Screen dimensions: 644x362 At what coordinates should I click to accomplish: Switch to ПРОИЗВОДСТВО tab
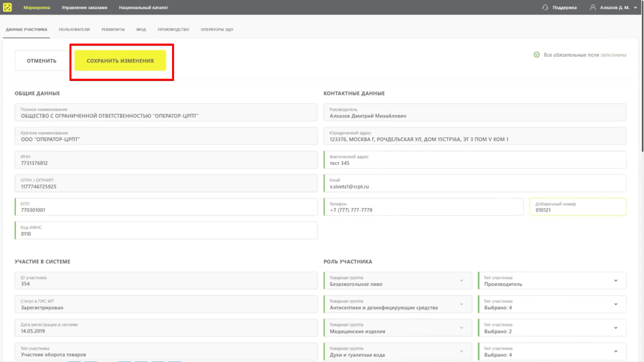click(173, 29)
